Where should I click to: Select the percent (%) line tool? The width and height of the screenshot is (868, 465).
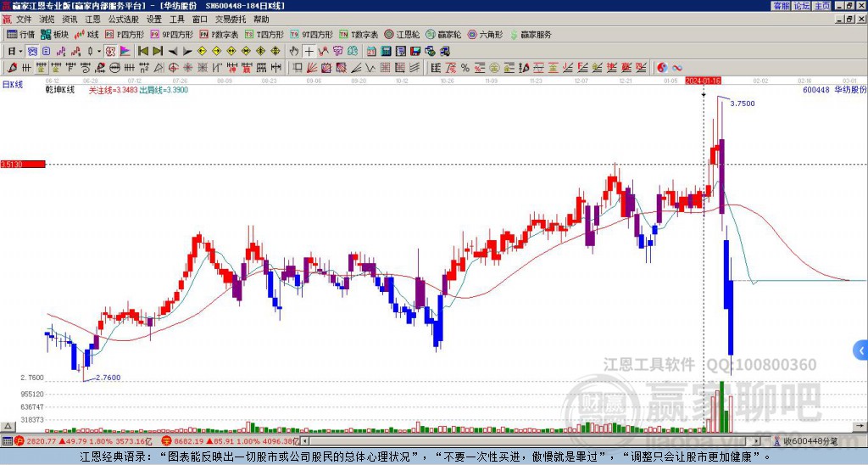[465, 68]
